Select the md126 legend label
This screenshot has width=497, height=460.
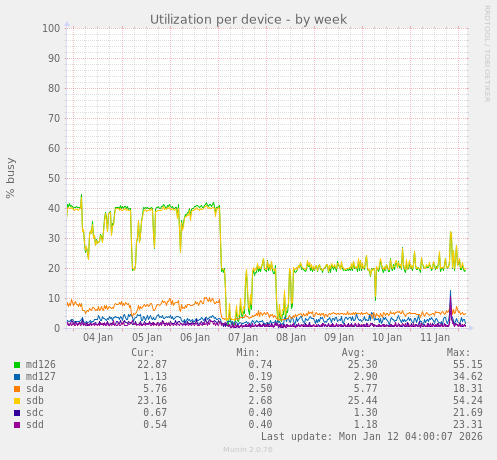[x=41, y=365]
